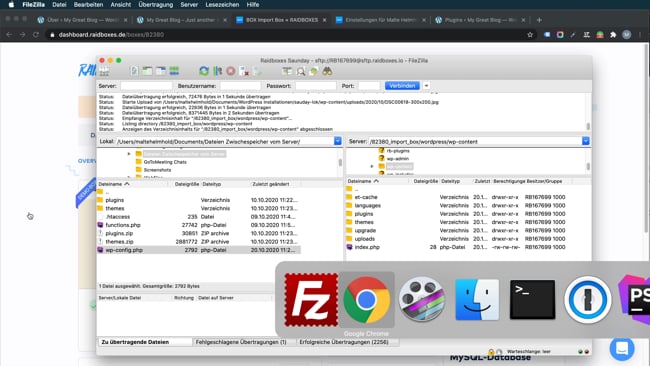
Task: Open the Apple menu
Action: [x=11, y=5]
